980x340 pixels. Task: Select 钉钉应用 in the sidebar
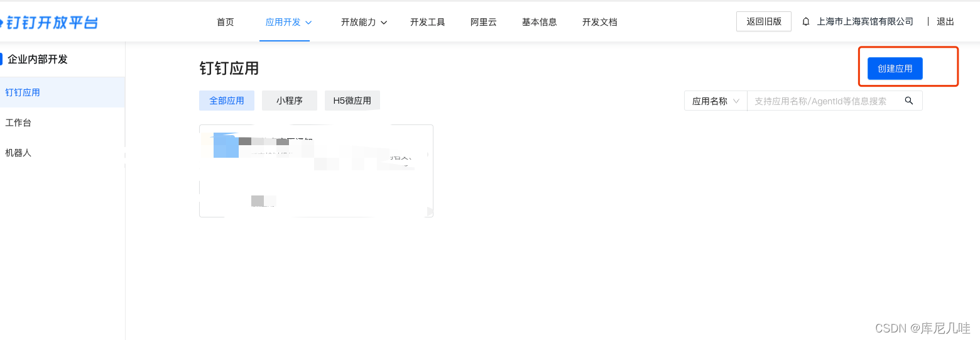[x=62, y=92]
